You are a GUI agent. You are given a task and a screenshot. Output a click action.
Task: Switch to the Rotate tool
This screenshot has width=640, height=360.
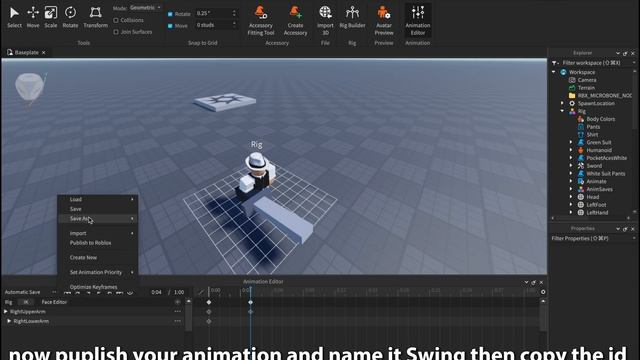(70, 17)
